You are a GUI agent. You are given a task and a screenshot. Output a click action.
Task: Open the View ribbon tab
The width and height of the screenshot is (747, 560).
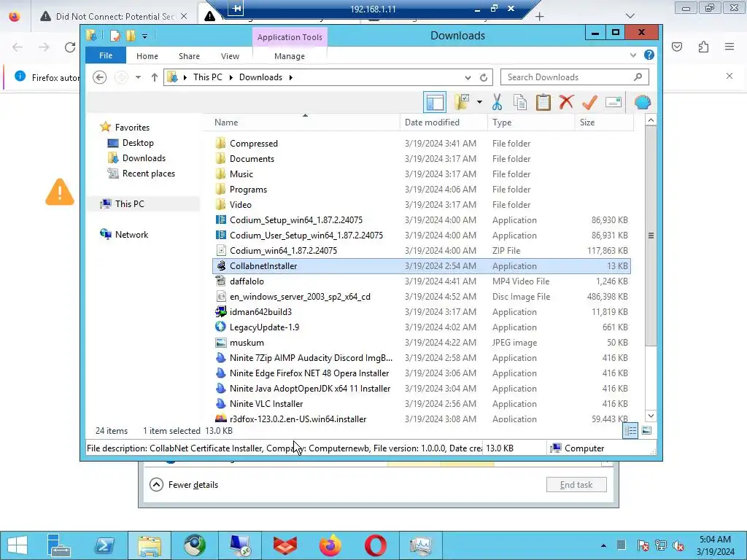coord(230,56)
